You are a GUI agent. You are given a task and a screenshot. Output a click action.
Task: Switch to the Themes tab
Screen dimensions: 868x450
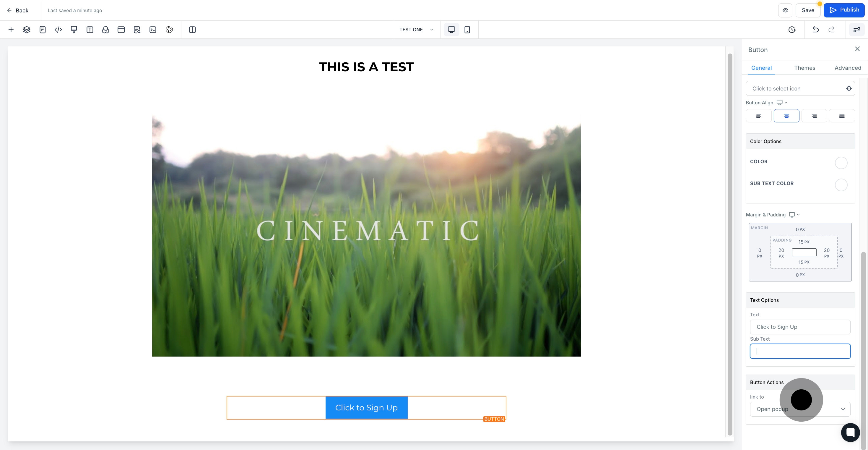[x=804, y=68]
